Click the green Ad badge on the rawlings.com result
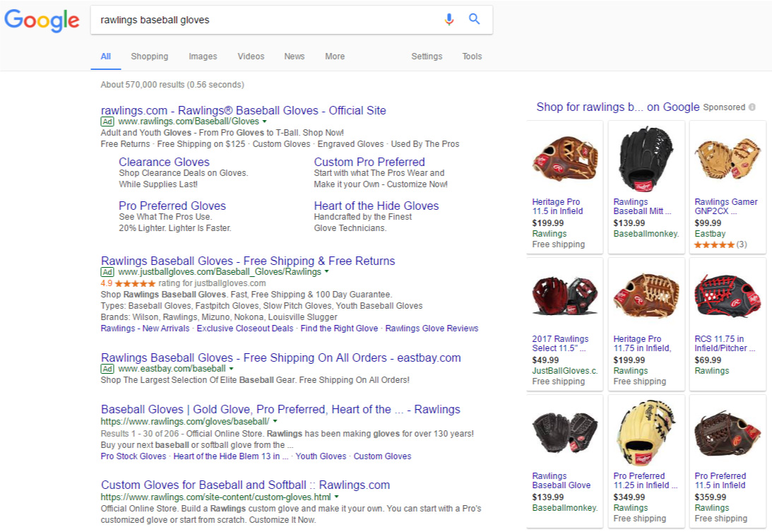 tap(107, 122)
